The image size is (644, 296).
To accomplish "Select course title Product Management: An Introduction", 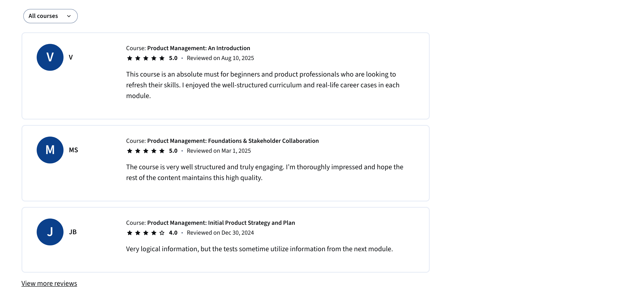I will [199, 48].
